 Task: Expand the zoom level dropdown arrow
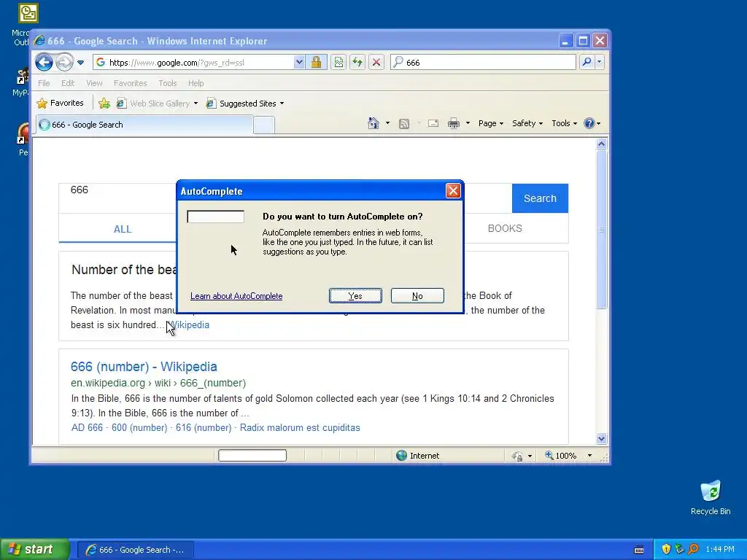589,456
